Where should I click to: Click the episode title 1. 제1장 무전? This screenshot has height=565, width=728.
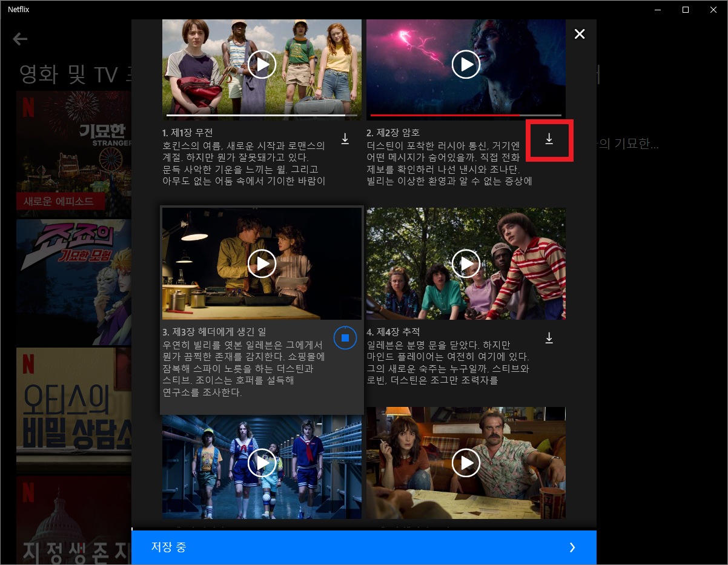click(x=188, y=133)
